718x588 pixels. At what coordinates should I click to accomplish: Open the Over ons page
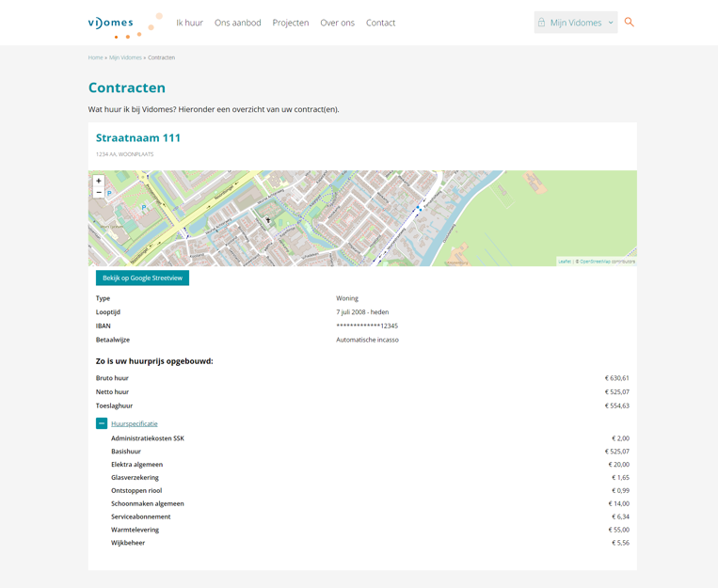coord(337,23)
